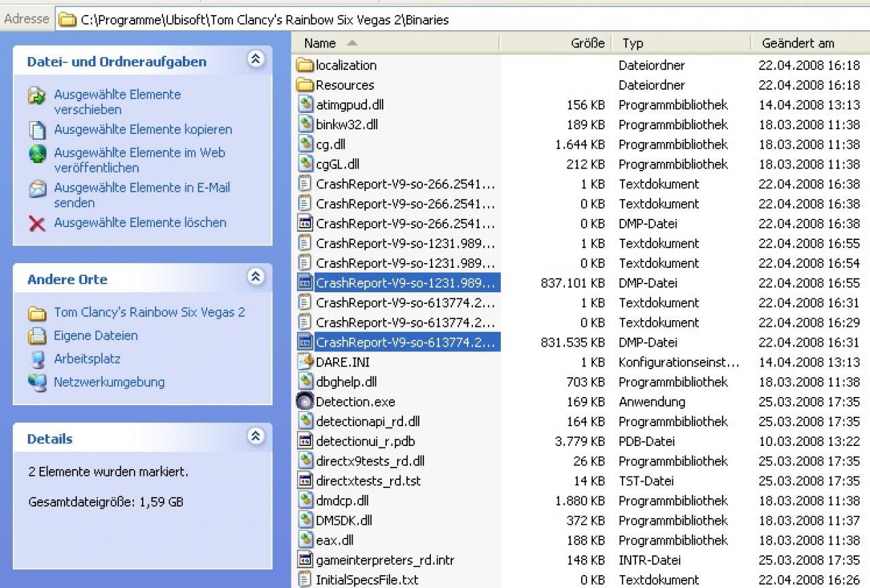The width and height of the screenshot is (870, 588).
Task: Click the 3.779 KB size cell
Action: (x=580, y=440)
